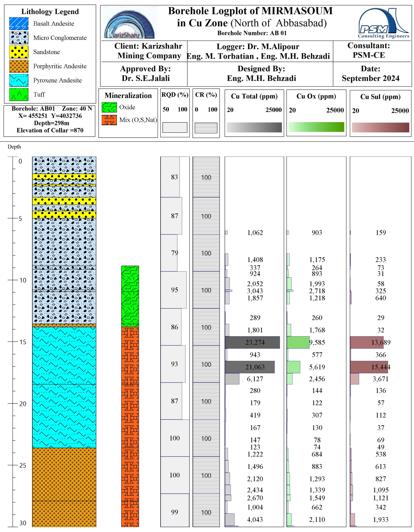
Task: Click the 15,444 Cu Sul bar
Action: (369, 367)
